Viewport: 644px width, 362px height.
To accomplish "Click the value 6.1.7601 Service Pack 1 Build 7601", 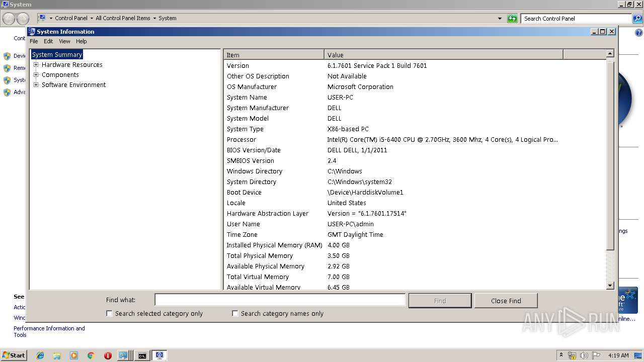I will (x=377, y=65).
